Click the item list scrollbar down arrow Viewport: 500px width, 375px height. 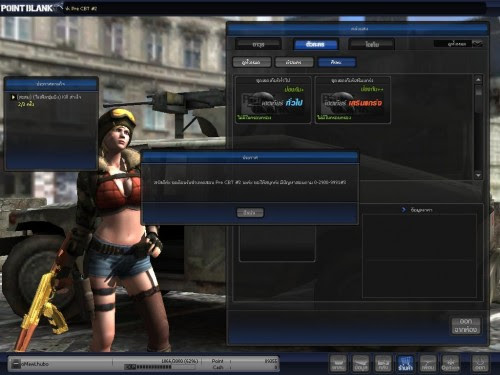(x=478, y=175)
